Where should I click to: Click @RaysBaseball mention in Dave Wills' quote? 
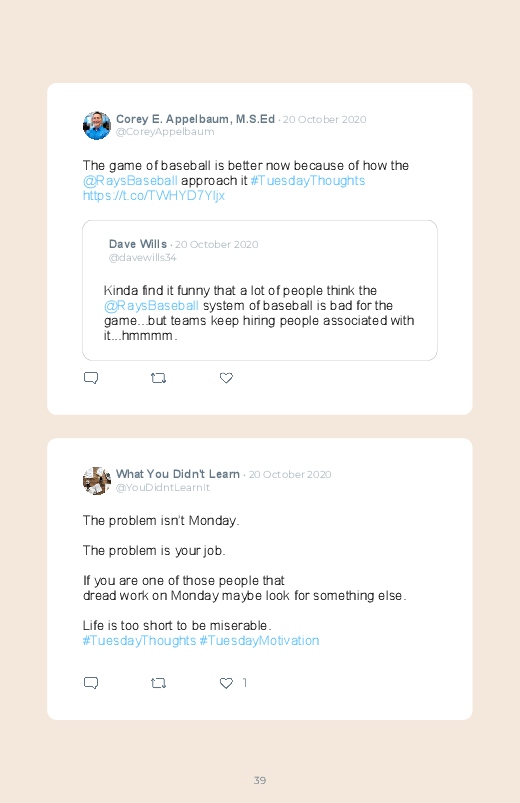pyautogui.click(x=151, y=306)
